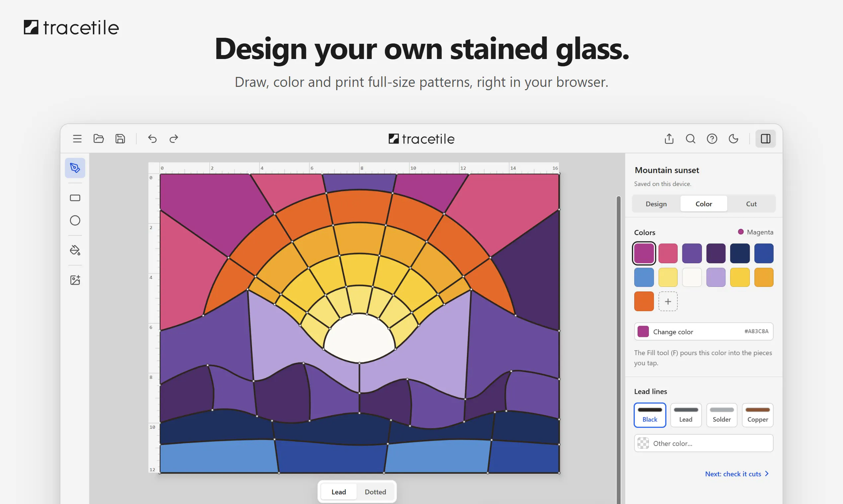Choose Dotted line style toggle
Image resolution: width=843 pixels, height=504 pixels.
tap(375, 492)
